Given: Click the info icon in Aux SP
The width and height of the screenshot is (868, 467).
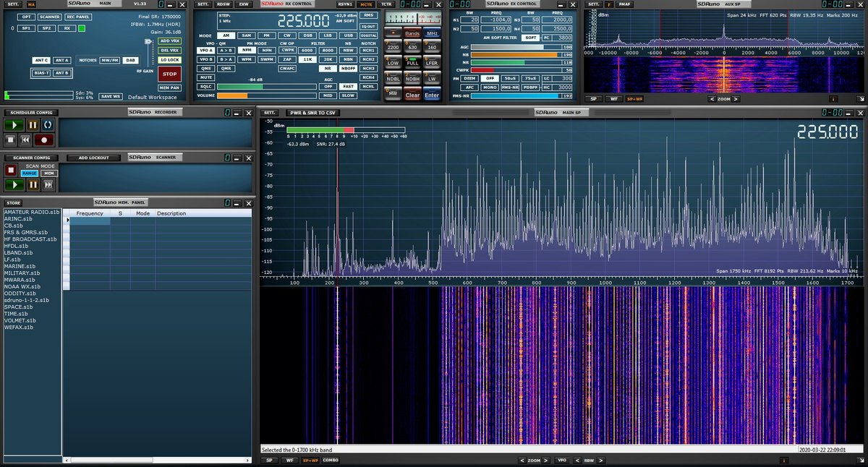Looking at the screenshot, I should [833, 98].
